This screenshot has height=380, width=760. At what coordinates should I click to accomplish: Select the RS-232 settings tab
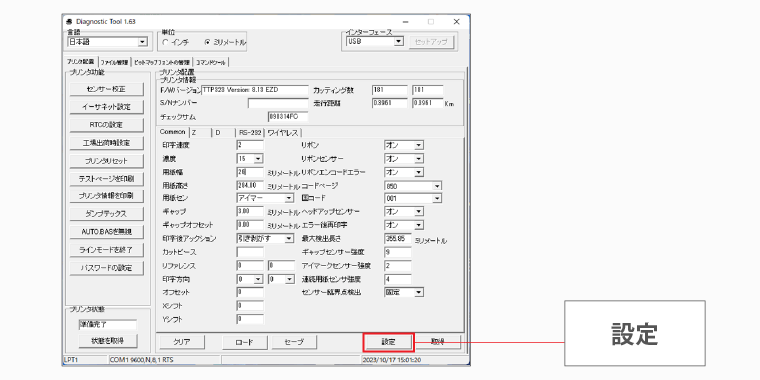[x=250, y=133]
